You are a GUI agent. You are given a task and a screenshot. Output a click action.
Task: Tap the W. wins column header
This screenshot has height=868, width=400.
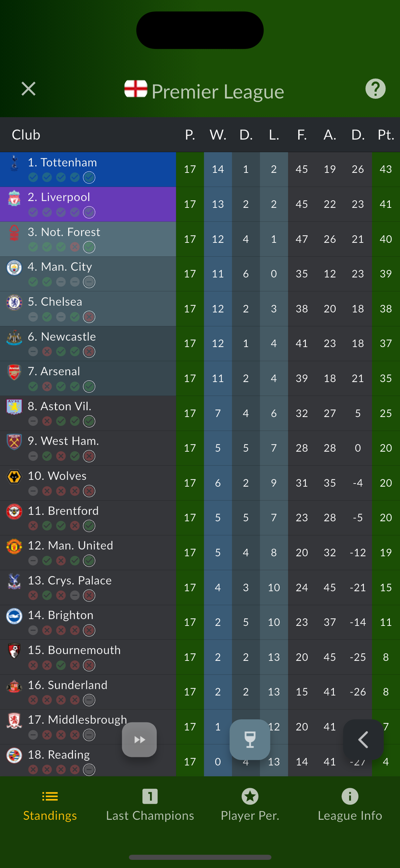point(218,135)
